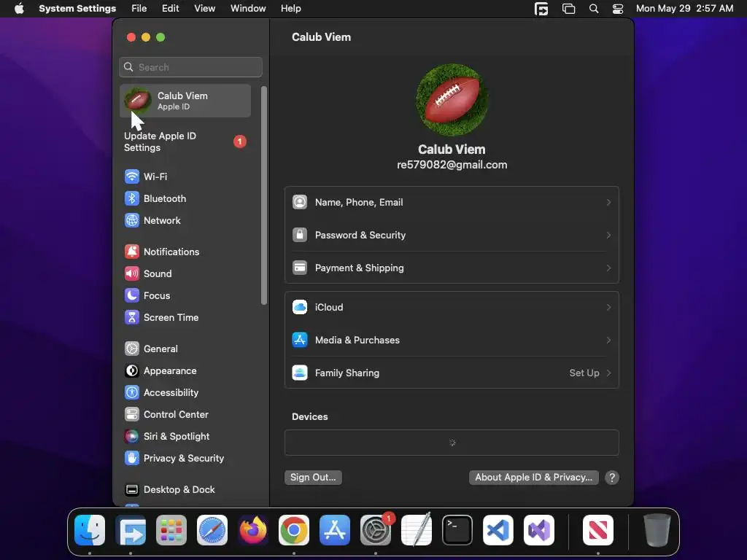747x560 pixels.
Task: Launch Google Chrome from the Dock
Action: [294, 530]
